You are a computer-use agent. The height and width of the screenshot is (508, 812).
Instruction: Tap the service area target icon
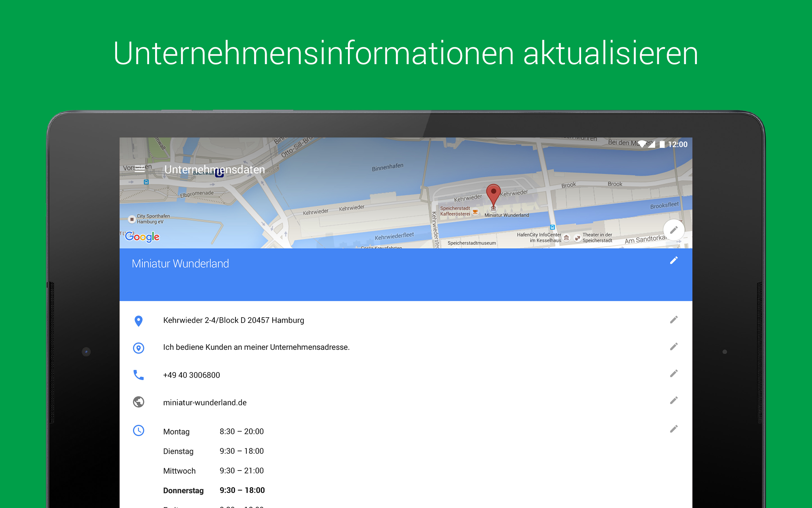tap(139, 348)
